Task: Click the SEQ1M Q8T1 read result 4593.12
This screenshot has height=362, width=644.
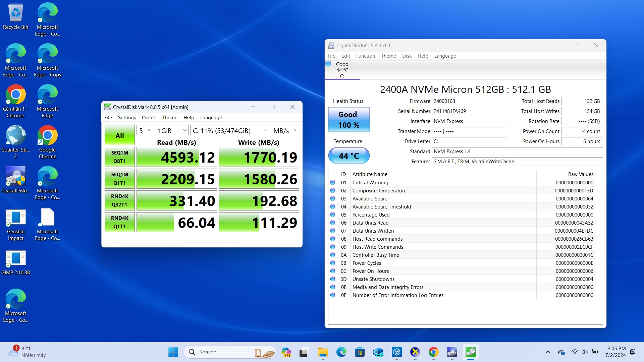Action: (177, 157)
